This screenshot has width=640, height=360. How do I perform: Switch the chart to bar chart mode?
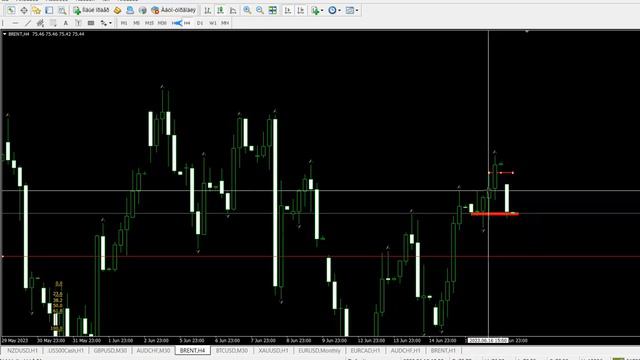point(208,10)
